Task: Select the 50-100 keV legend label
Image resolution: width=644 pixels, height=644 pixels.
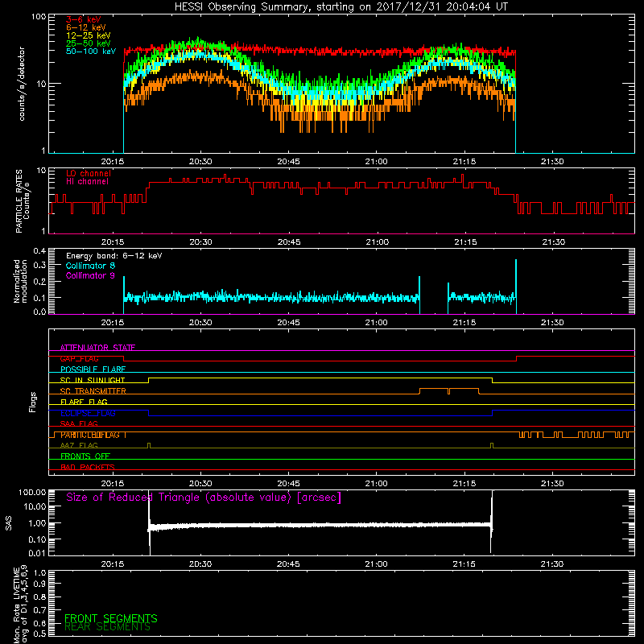Action: pos(91,52)
